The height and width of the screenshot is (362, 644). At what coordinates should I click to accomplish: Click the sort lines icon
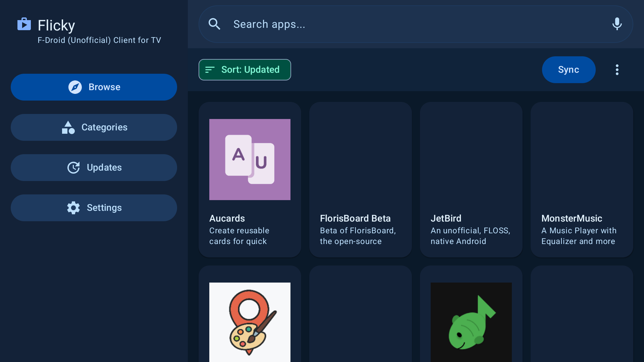click(x=210, y=70)
